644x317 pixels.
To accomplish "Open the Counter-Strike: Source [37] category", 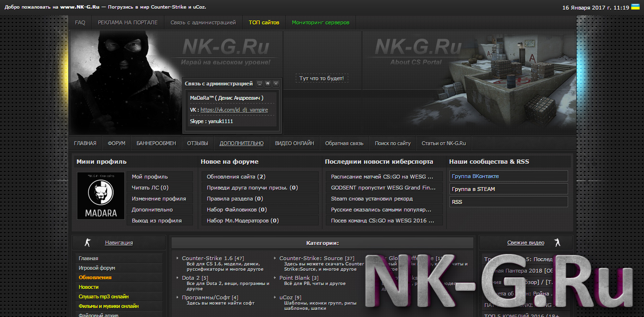I will point(317,258).
